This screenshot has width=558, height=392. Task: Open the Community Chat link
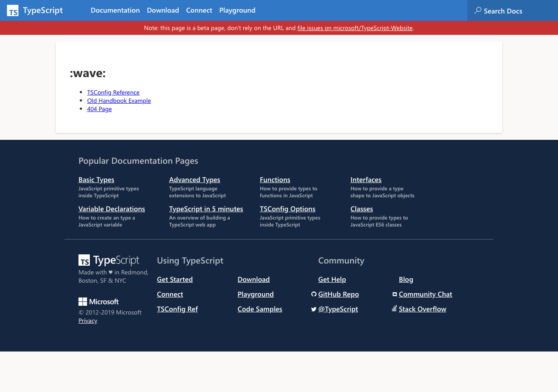[425, 294]
